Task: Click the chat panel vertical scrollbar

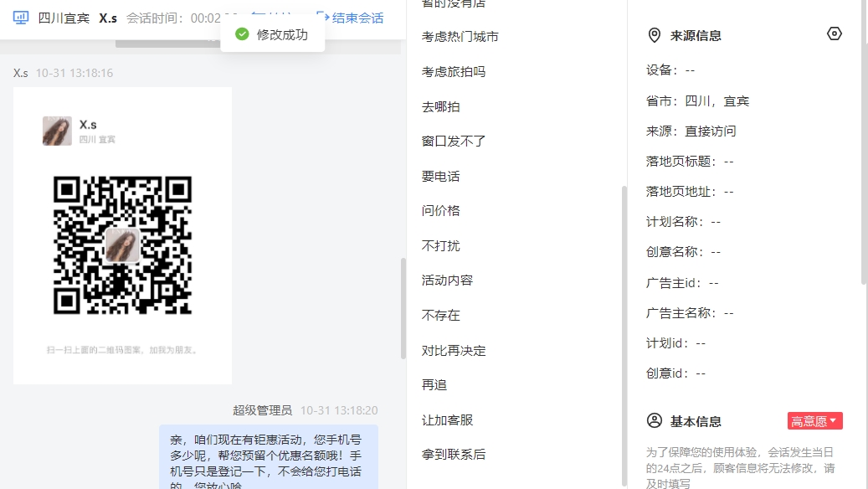Action: [x=403, y=308]
